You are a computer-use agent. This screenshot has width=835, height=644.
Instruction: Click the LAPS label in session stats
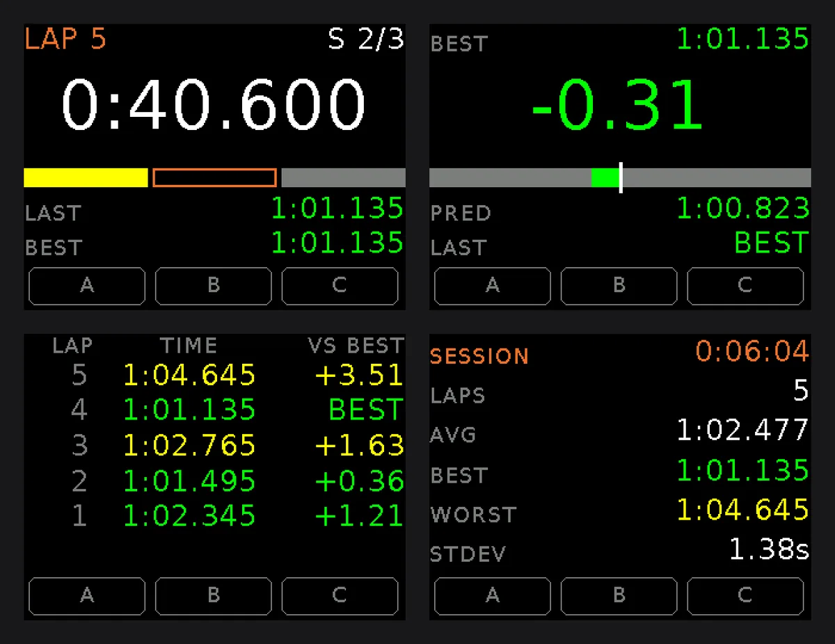tap(457, 396)
